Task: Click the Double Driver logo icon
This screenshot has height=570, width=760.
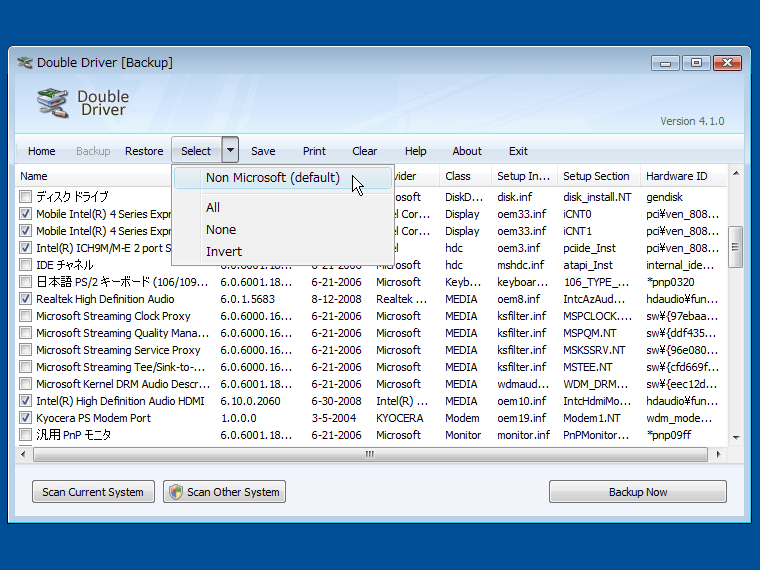Action: point(52,103)
